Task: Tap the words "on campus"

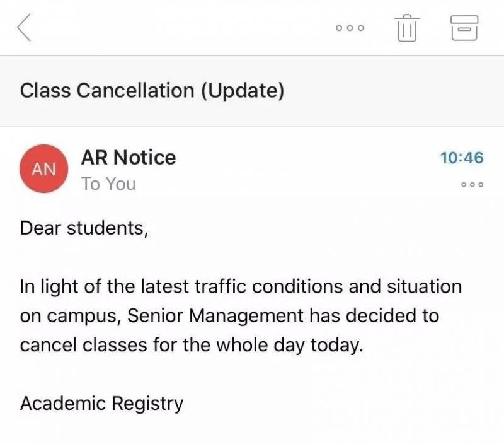Action: [69, 316]
